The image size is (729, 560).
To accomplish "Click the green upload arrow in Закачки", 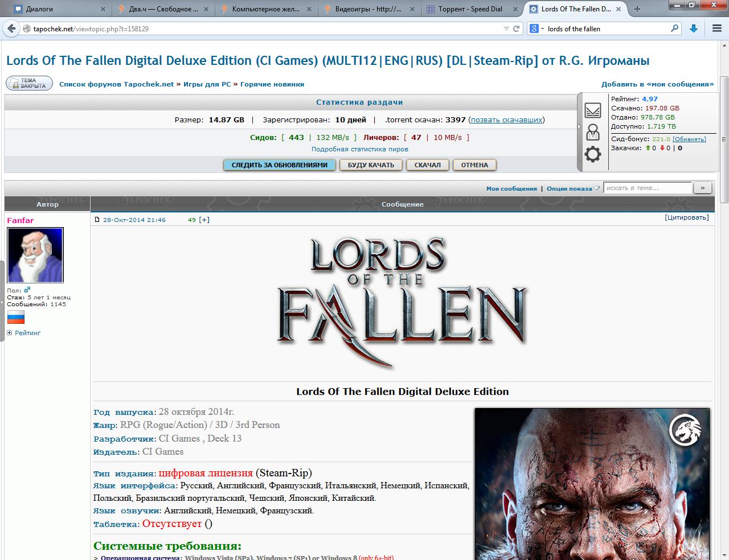I will click(x=648, y=148).
